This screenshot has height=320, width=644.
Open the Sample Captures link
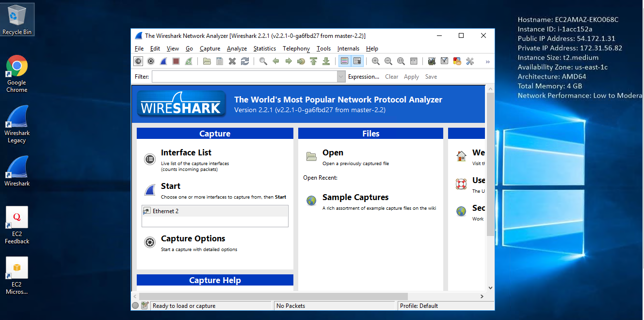point(355,198)
